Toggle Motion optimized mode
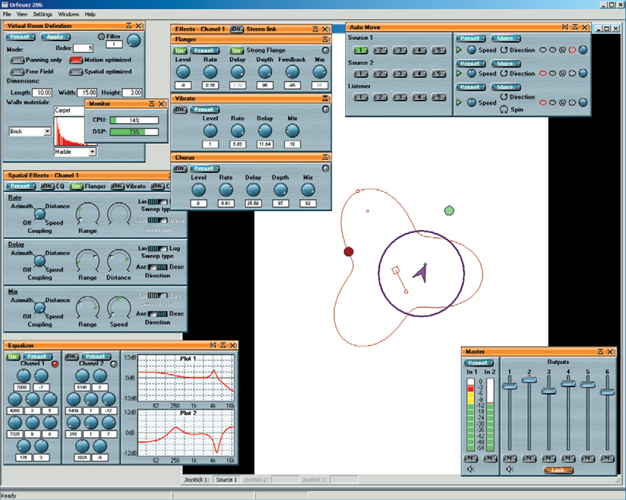The image size is (626, 500). point(75,60)
